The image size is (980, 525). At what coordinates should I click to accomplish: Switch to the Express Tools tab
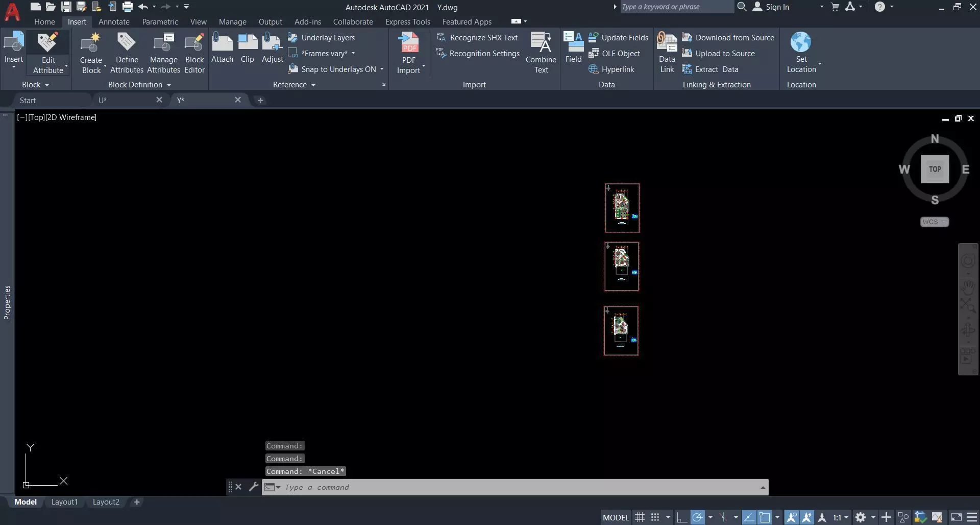pyautogui.click(x=408, y=22)
